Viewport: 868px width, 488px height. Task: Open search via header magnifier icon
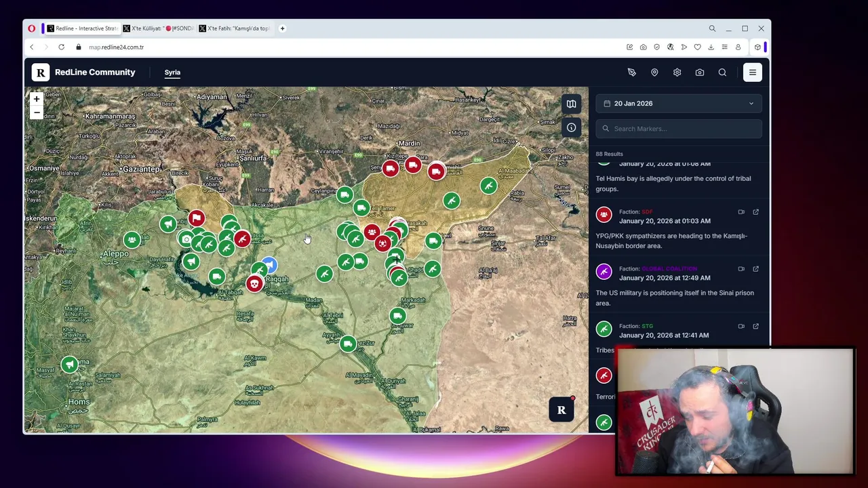click(x=722, y=72)
